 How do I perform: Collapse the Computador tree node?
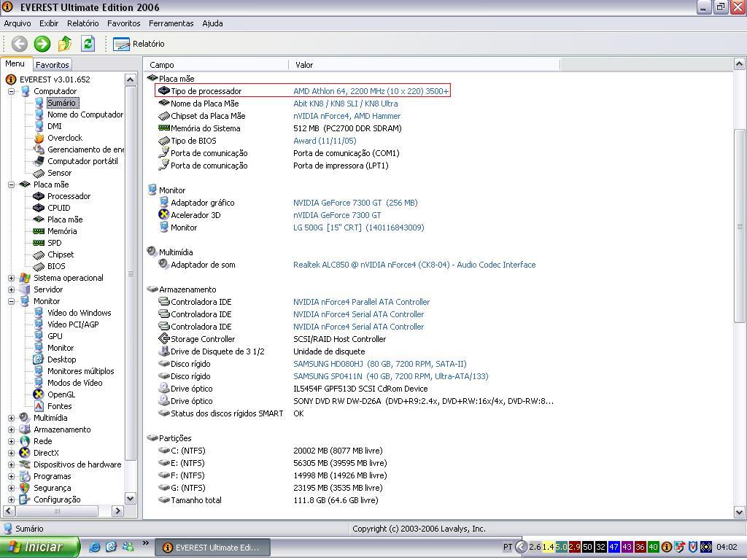[12, 91]
